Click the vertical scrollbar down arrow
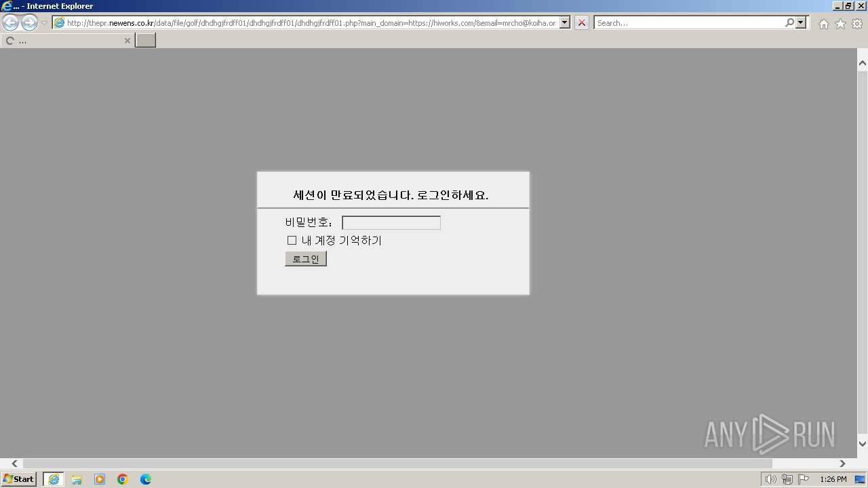868x488 pixels. (x=863, y=443)
